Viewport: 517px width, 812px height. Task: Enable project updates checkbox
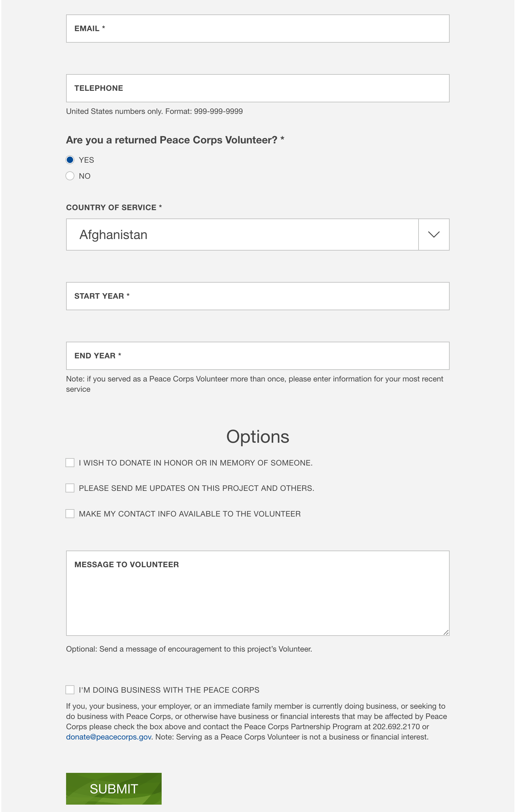click(70, 488)
